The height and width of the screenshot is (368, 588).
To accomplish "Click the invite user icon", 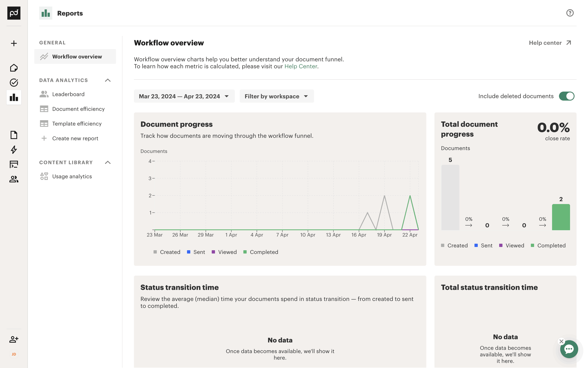I will click(14, 339).
